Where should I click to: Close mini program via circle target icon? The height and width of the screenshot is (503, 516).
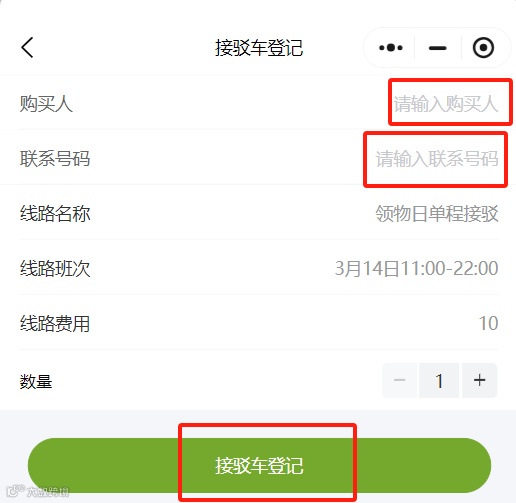(x=483, y=48)
